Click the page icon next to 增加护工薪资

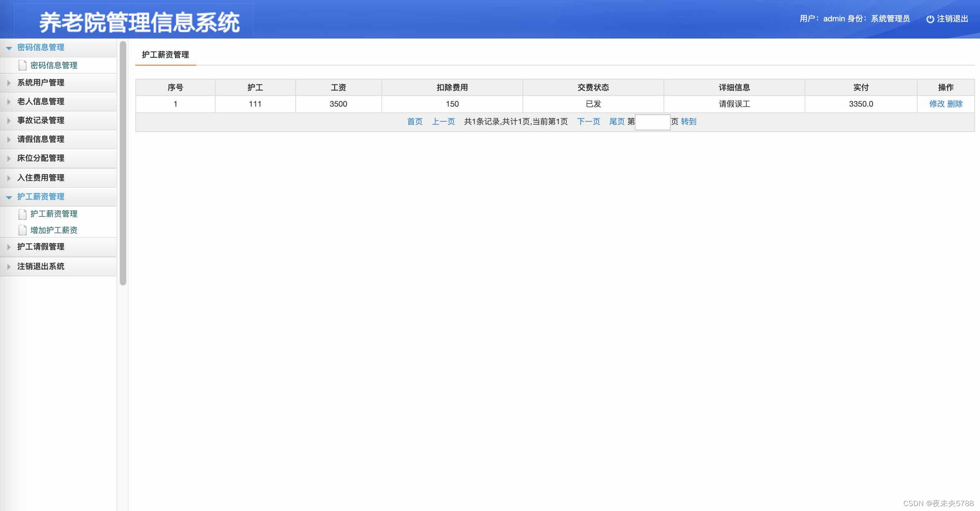[23, 230]
